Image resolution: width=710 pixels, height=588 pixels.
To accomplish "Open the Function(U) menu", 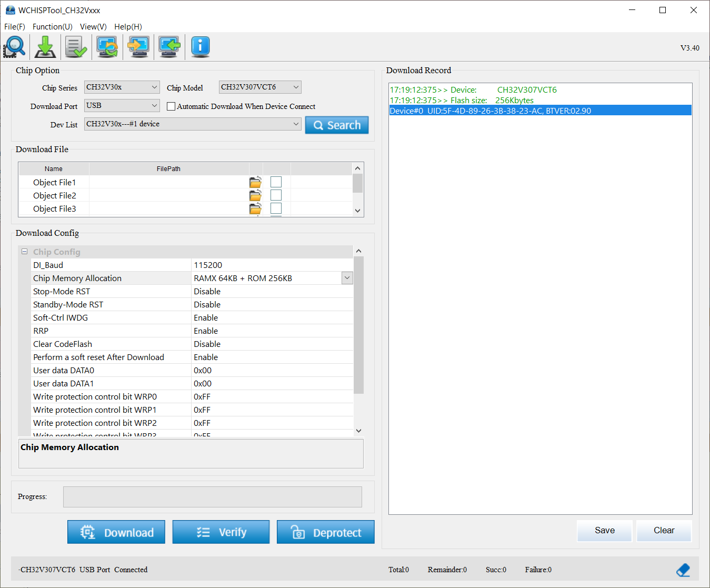I will [x=53, y=27].
